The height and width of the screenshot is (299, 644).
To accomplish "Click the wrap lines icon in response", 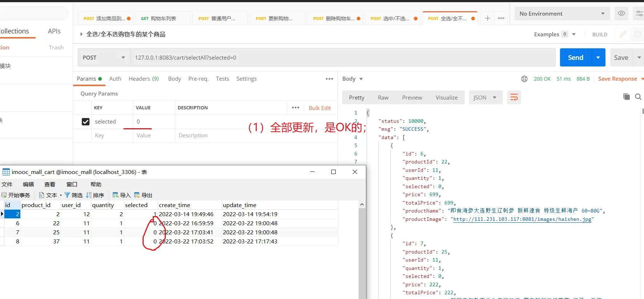I will [514, 97].
